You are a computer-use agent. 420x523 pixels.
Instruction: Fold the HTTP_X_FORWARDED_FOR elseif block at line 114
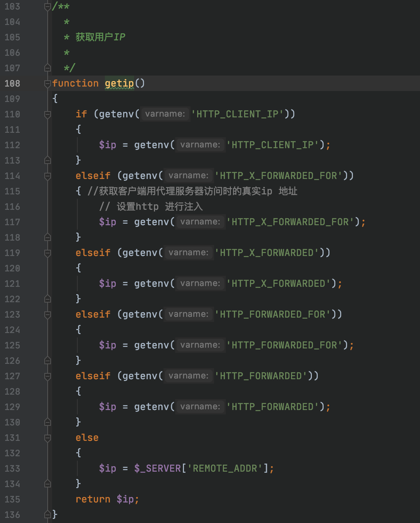tap(47, 176)
